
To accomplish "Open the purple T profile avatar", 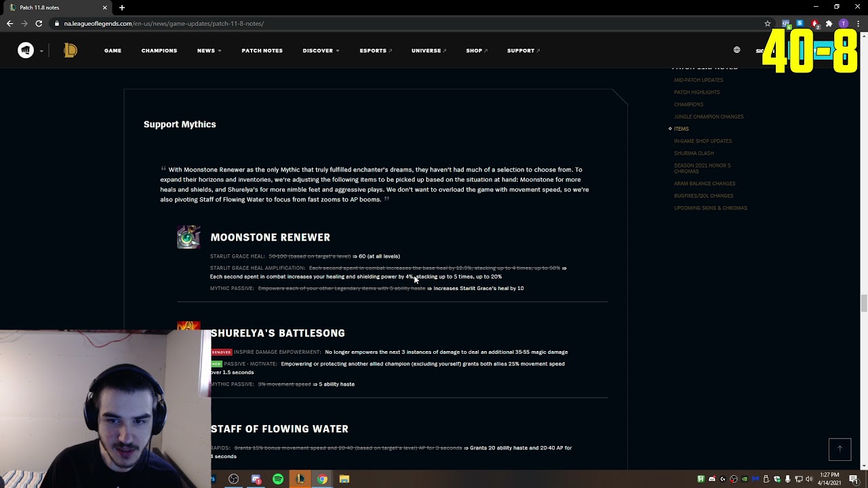I will pos(844,23).
